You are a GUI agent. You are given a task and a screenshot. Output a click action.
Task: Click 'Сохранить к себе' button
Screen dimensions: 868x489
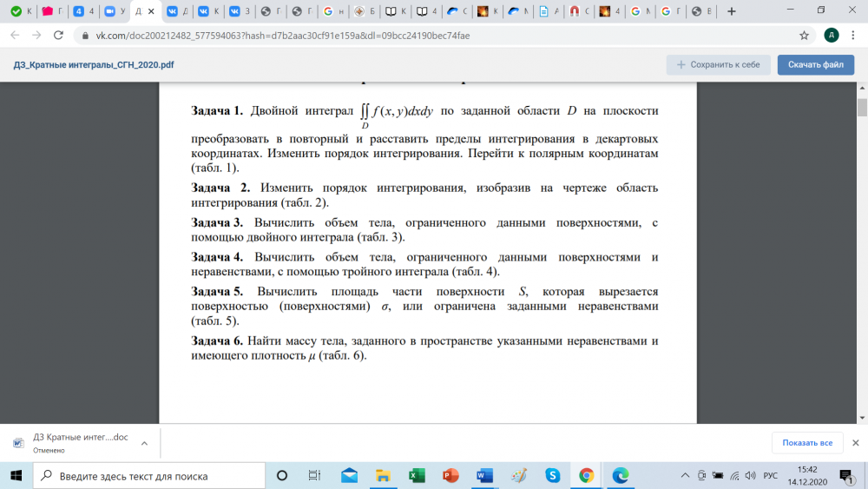pyautogui.click(x=718, y=65)
